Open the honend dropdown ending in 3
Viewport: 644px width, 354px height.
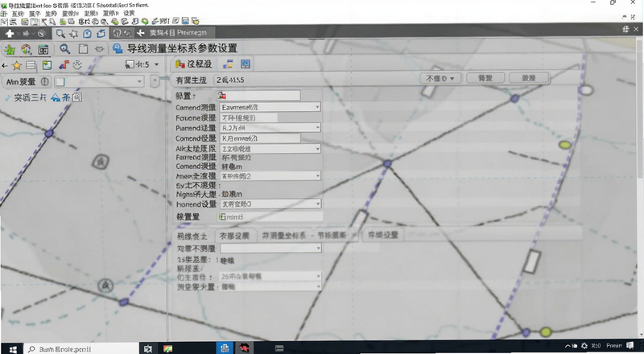click(270, 204)
